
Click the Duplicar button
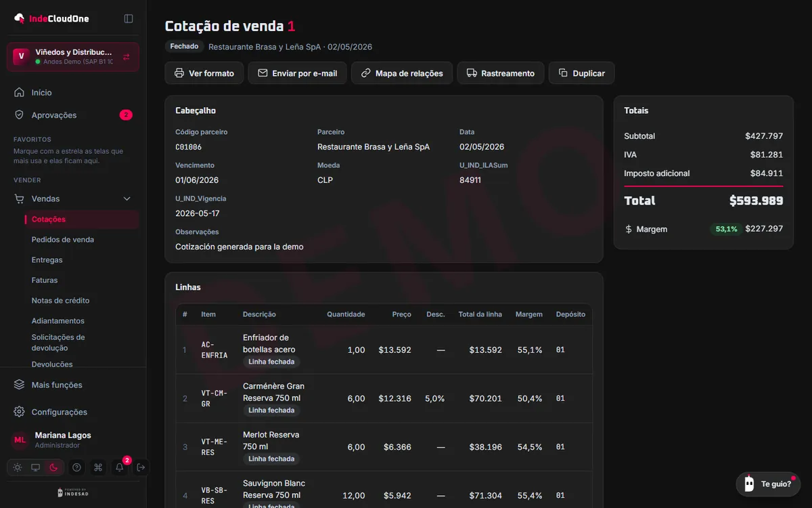tap(581, 73)
